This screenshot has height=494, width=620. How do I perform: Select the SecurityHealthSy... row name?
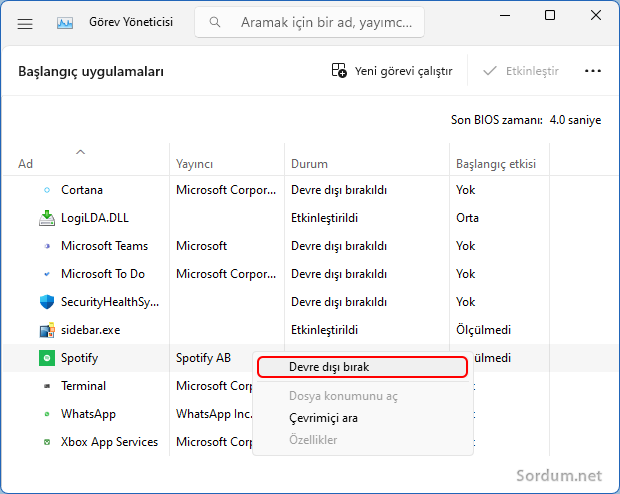[x=110, y=302]
